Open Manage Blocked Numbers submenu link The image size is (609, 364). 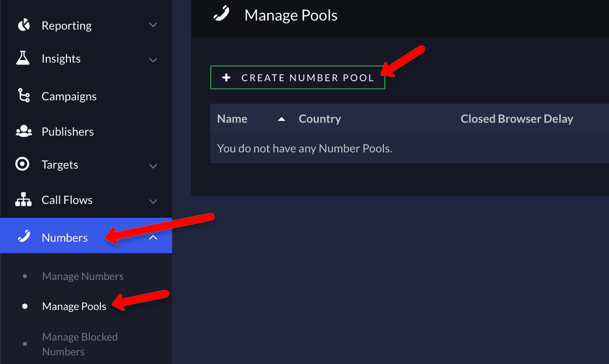(80, 344)
